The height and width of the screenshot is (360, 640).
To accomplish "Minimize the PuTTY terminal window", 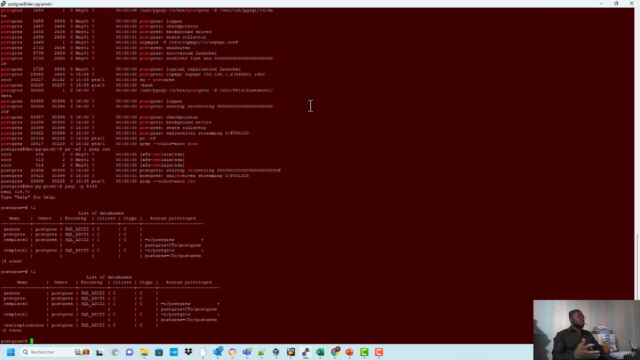I will click(x=601, y=4).
